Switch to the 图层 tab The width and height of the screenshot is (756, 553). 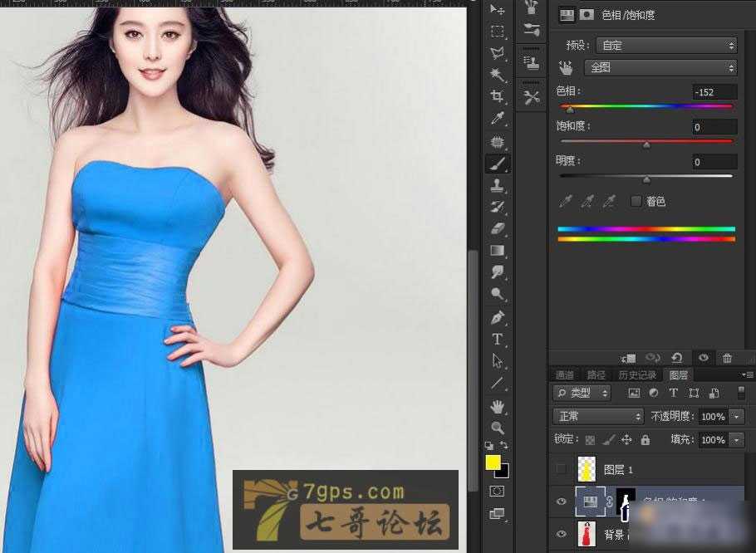coord(678,374)
